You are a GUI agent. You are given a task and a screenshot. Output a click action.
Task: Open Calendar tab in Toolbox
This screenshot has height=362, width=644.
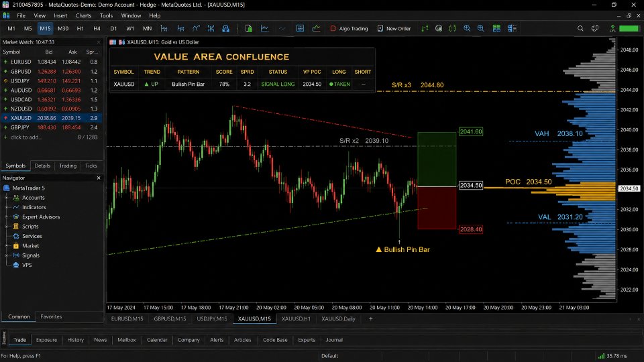tap(157, 340)
